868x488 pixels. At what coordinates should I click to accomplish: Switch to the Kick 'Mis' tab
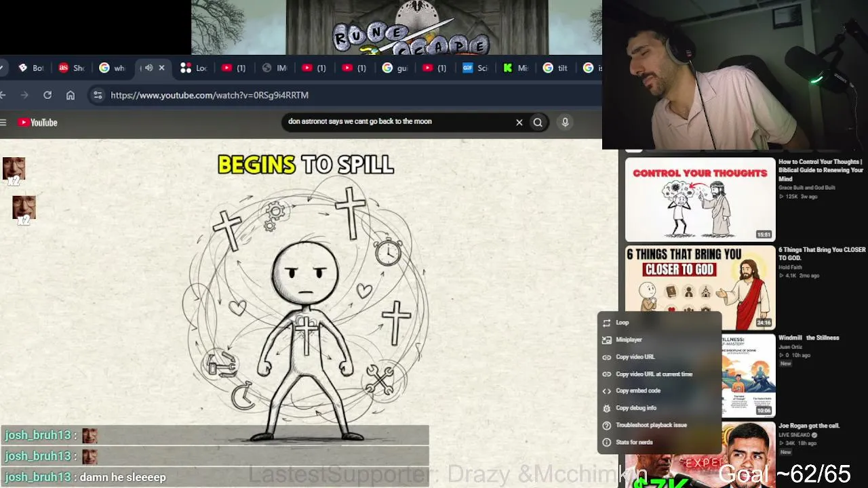pyautogui.click(x=516, y=68)
